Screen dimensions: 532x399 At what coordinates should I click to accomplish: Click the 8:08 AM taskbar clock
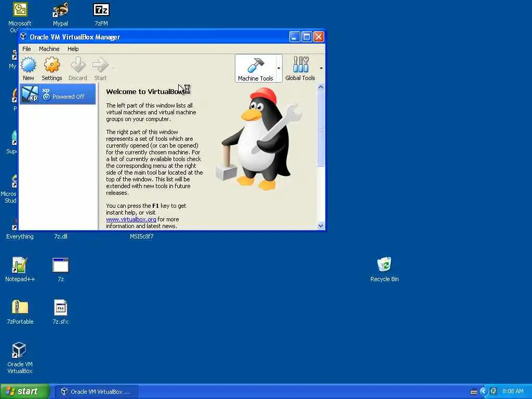tap(513, 392)
